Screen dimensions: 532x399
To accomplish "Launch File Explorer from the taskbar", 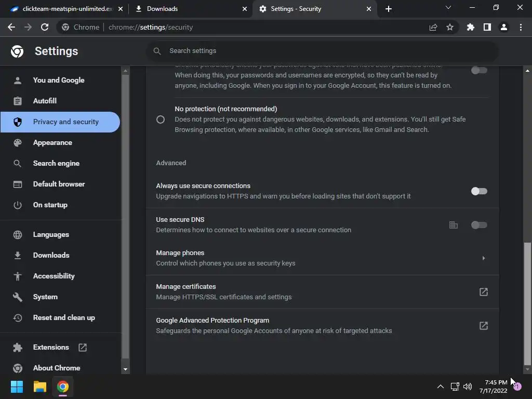I will (39, 387).
